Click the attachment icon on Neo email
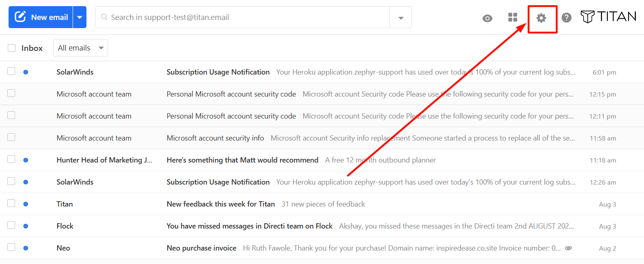Screen dimensions: 644x264 point(569,248)
